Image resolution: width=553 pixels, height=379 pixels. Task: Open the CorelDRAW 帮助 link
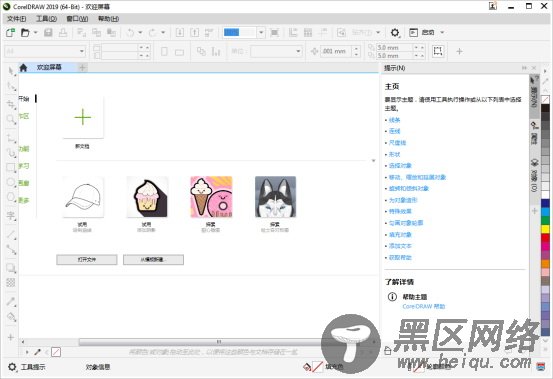coord(424,307)
